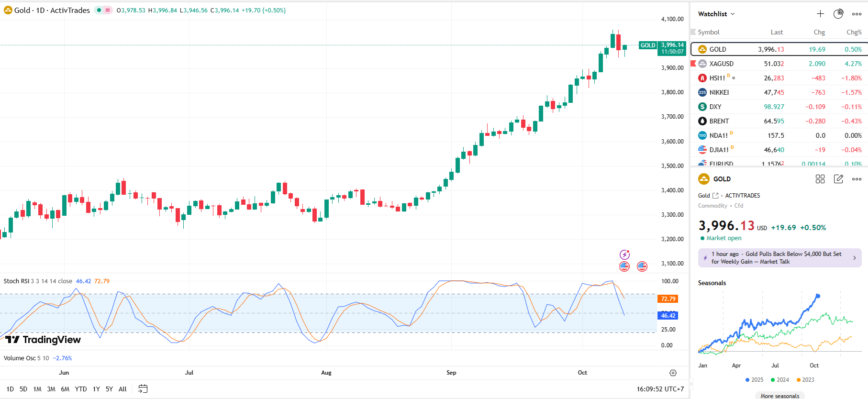Open the watchlist three-dots options menu

pyautogui.click(x=857, y=14)
